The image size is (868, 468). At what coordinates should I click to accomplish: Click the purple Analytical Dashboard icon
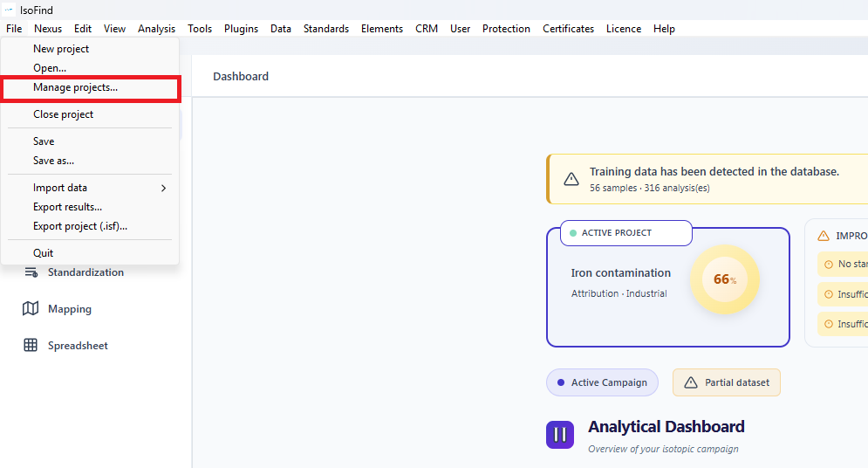click(560, 435)
